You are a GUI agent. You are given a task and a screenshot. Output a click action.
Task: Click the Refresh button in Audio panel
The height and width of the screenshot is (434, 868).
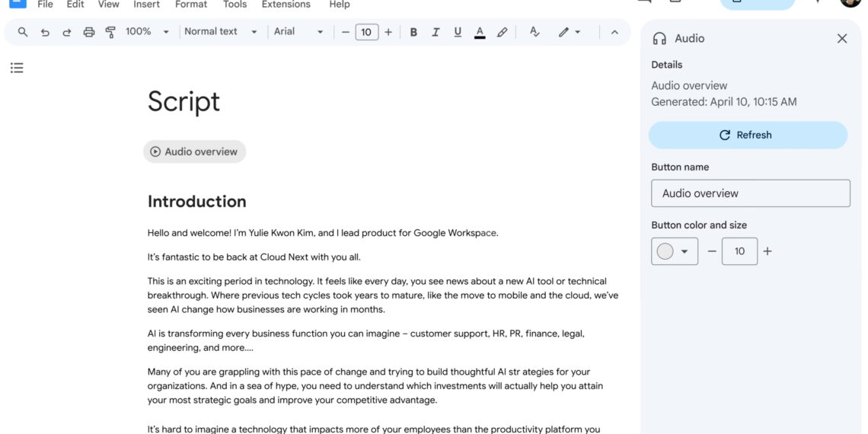pyautogui.click(x=747, y=135)
